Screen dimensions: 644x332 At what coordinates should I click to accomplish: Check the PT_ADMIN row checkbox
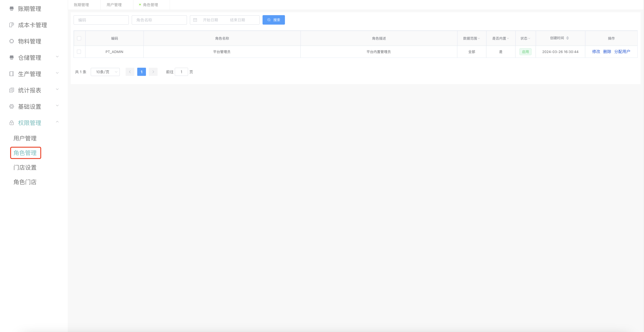[79, 52]
